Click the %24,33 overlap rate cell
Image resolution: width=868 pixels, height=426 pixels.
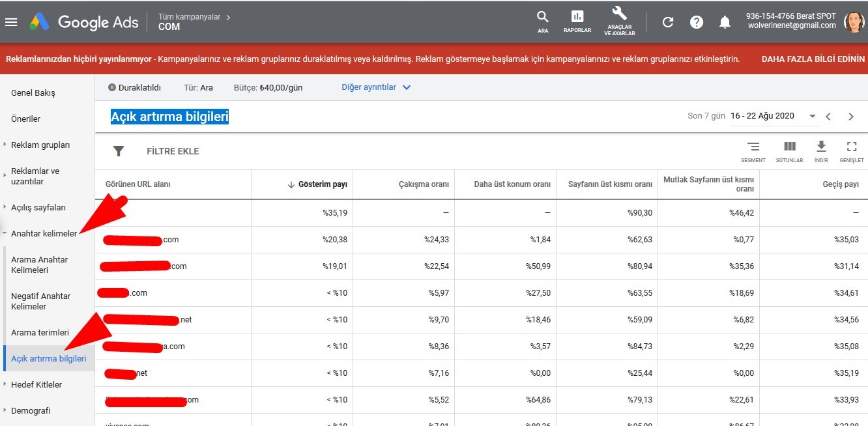437,239
